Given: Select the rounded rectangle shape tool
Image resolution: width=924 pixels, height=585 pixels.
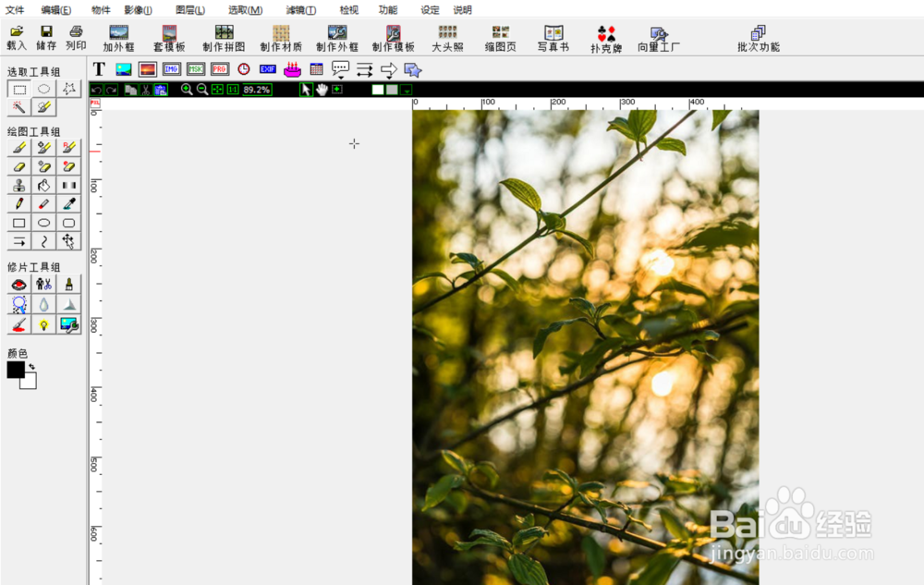Looking at the screenshot, I should tap(69, 224).
